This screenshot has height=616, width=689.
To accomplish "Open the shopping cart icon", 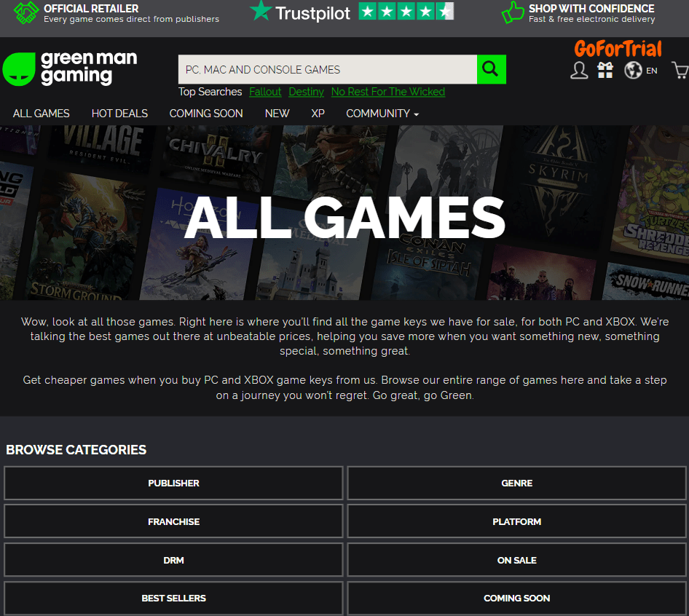I will tap(680, 71).
